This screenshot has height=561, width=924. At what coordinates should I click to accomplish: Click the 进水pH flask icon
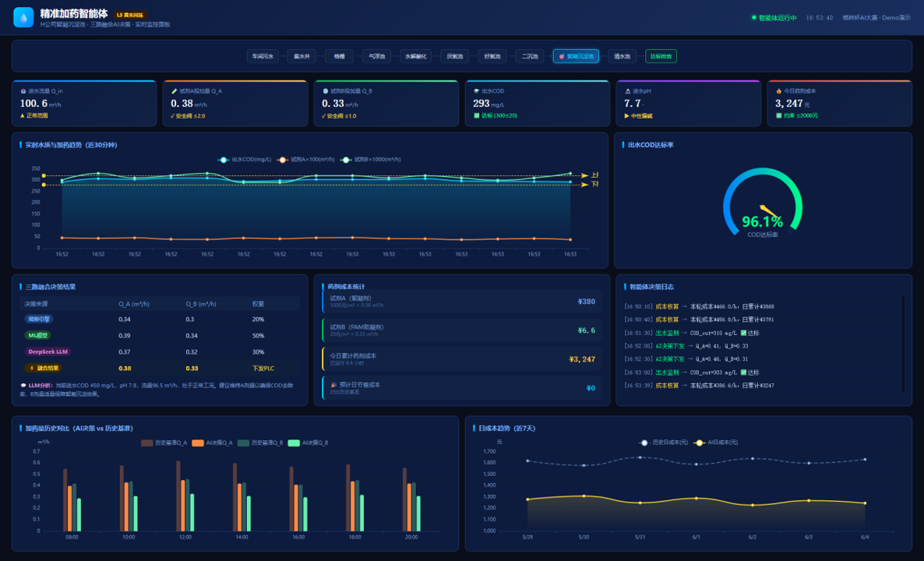[627, 91]
